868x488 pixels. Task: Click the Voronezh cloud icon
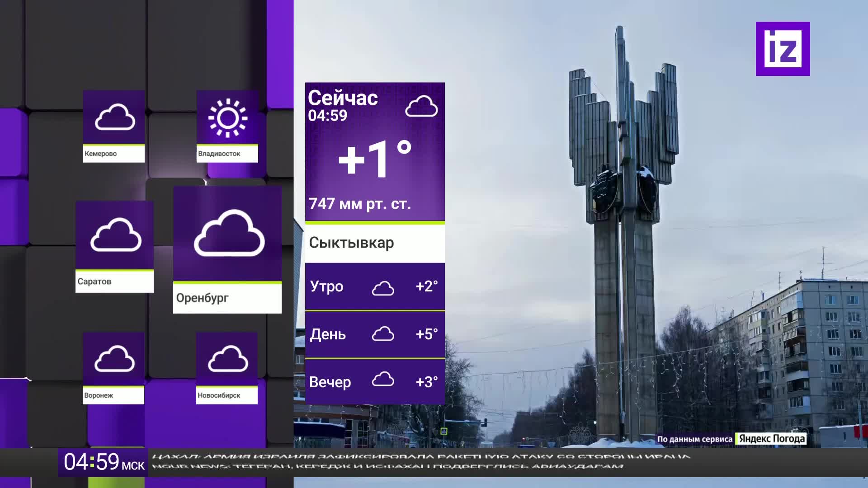pyautogui.click(x=114, y=359)
